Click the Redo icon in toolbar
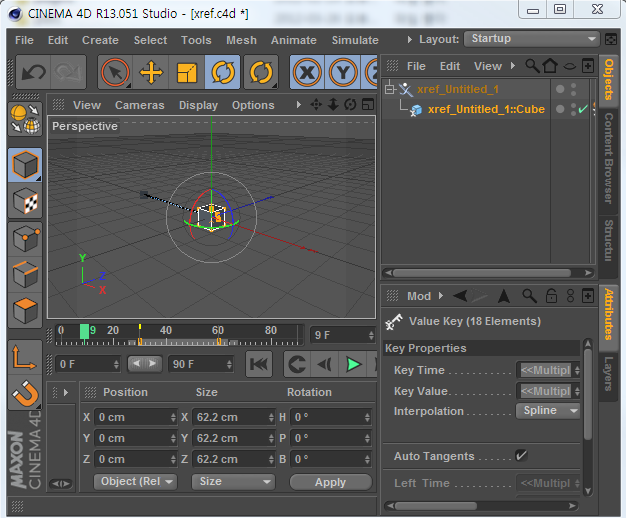 [68, 72]
